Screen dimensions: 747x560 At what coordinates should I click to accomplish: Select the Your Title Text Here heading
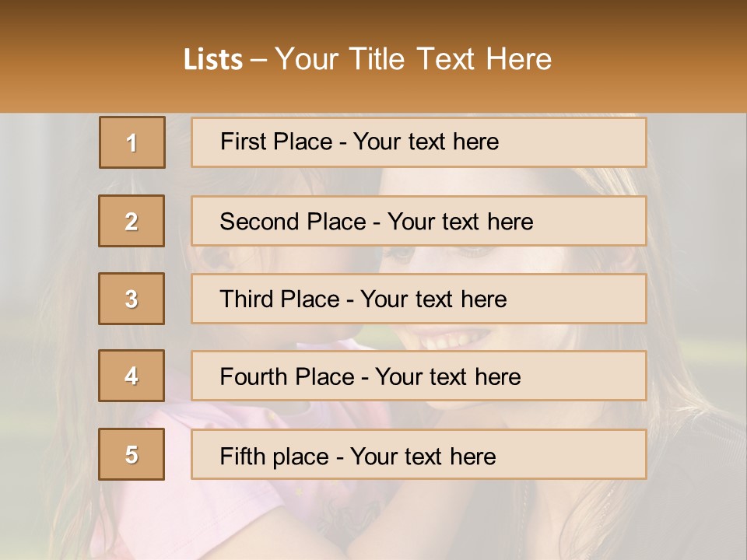(x=413, y=59)
